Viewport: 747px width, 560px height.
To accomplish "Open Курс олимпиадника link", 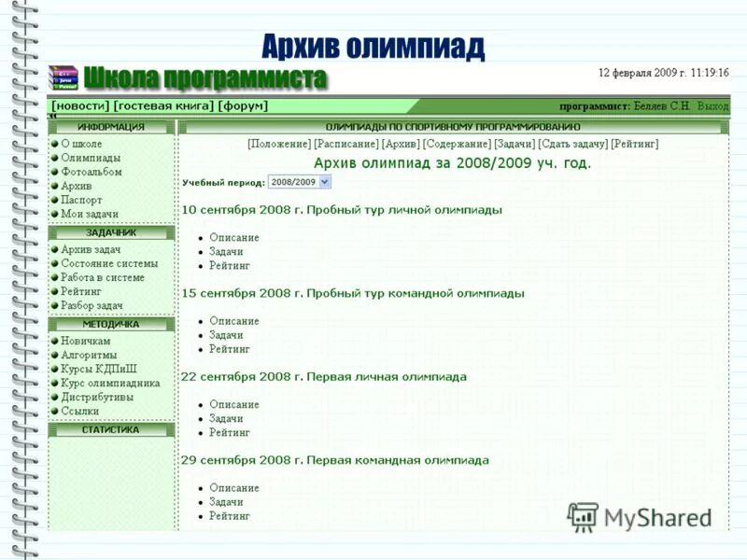I will point(110,384).
